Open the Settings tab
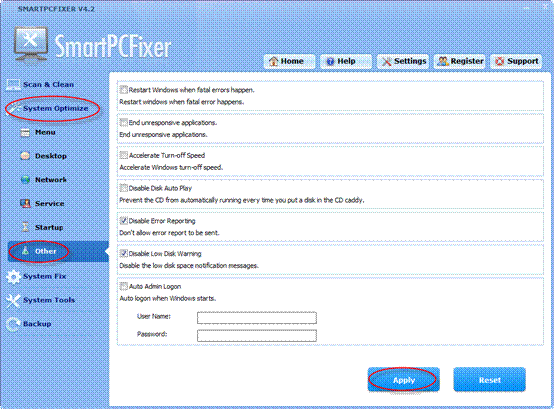This screenshot has height=409, width=554. point(403,61)
